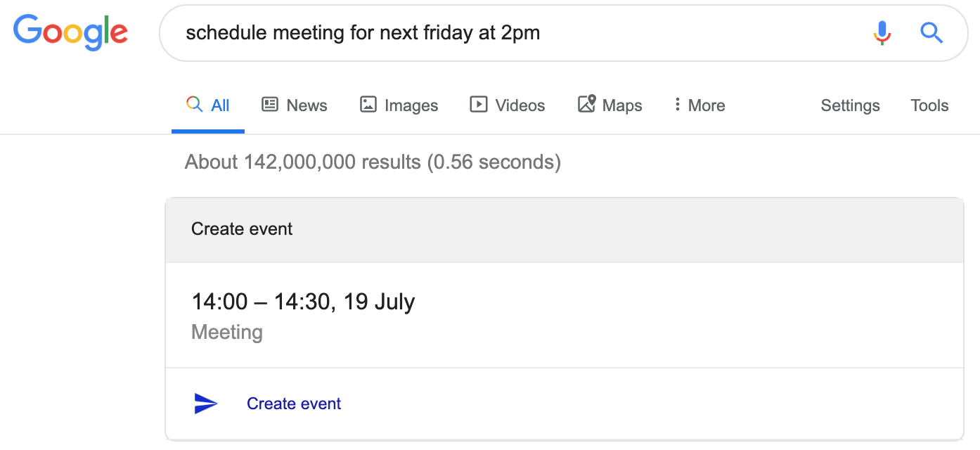Click the blue search magnifier icon
Image resolution: width=980 pixels, height=450 pixels.
point(931,33)
